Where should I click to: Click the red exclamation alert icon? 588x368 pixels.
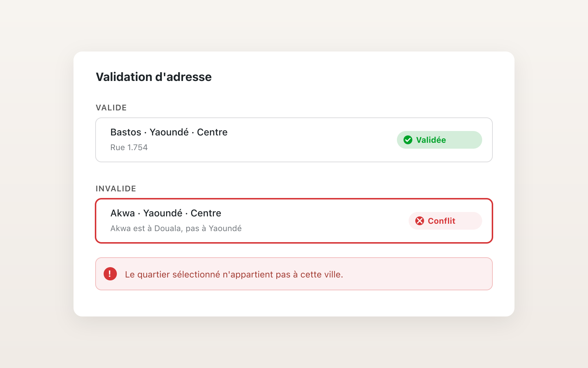click(x=110, y=274)
